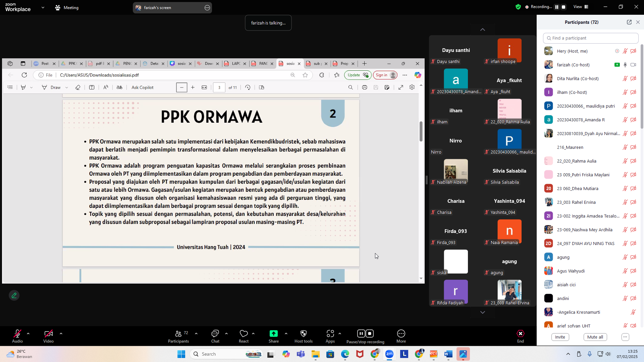The width and height of the screenshot is (644, 362).
Task: Expand the Video options arrow
Action: pos(61,334)
